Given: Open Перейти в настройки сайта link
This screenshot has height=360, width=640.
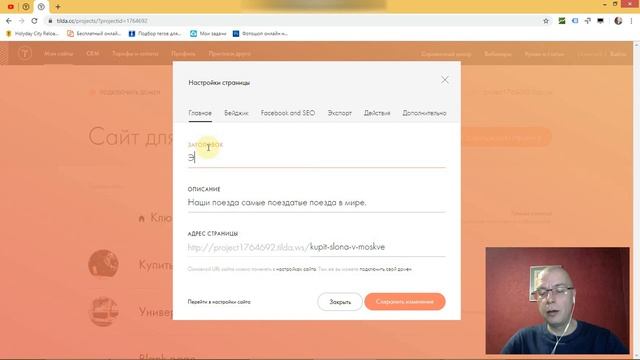Looking at the screenshot, I should [219, 302].
